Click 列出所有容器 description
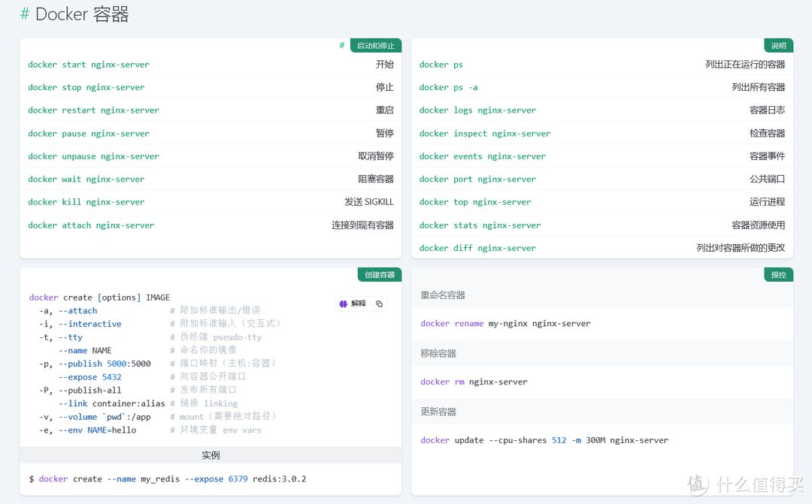The image size is (812, 504). tap(759, 87)
